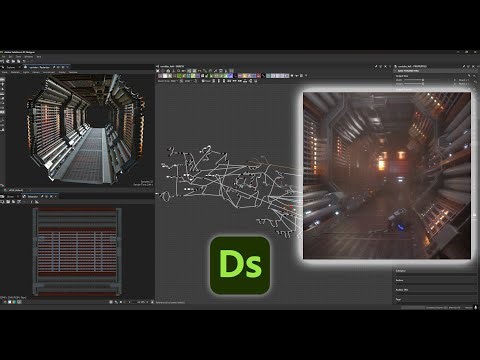The image size is (480, 360).
Task: Click the 3D corridor viewport preview
Action: click(x=87, y=129)
